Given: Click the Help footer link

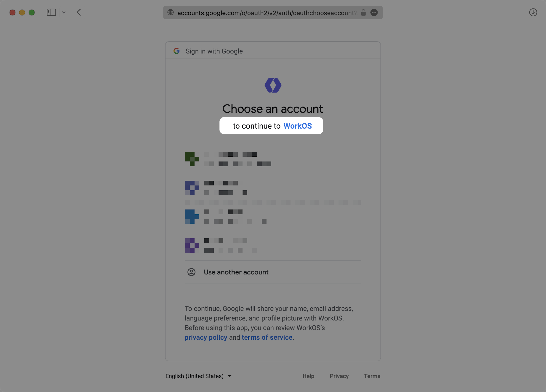Looking at the screenshot, I should [308, 376].
